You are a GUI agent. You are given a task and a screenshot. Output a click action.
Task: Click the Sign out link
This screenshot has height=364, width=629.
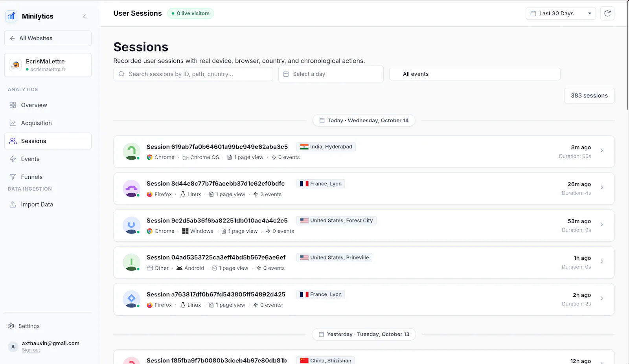pos(31,350)
